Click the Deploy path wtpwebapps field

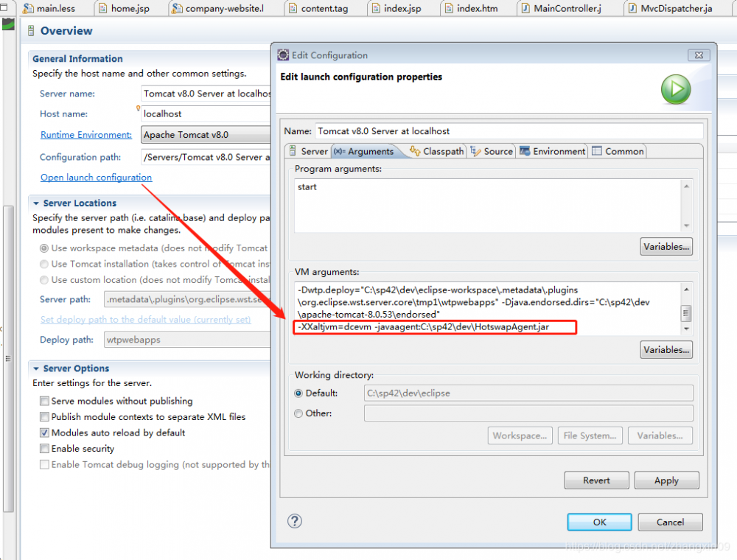[x=187, y=340]
